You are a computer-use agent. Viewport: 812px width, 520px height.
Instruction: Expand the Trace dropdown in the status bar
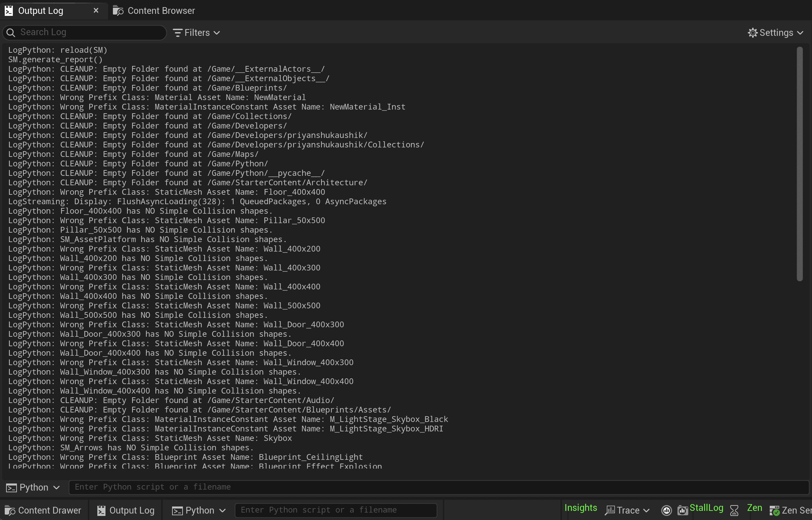click(646, 510)
